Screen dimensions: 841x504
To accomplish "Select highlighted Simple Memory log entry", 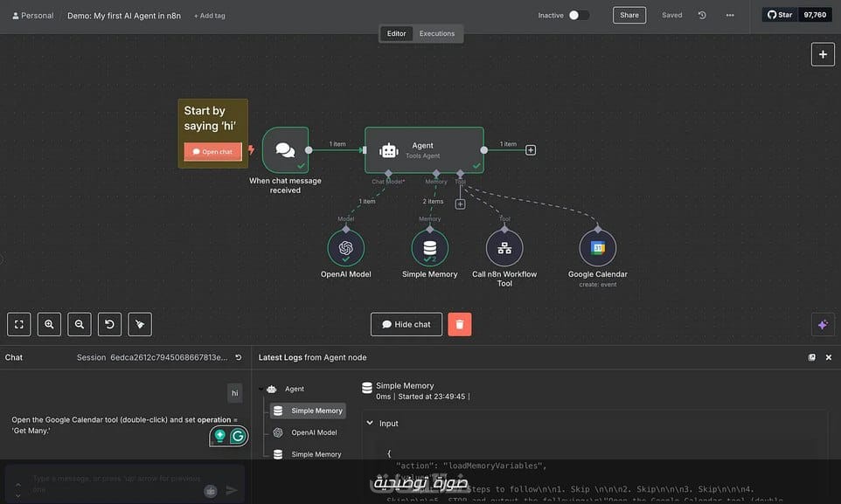I will [x=308, y=411].
